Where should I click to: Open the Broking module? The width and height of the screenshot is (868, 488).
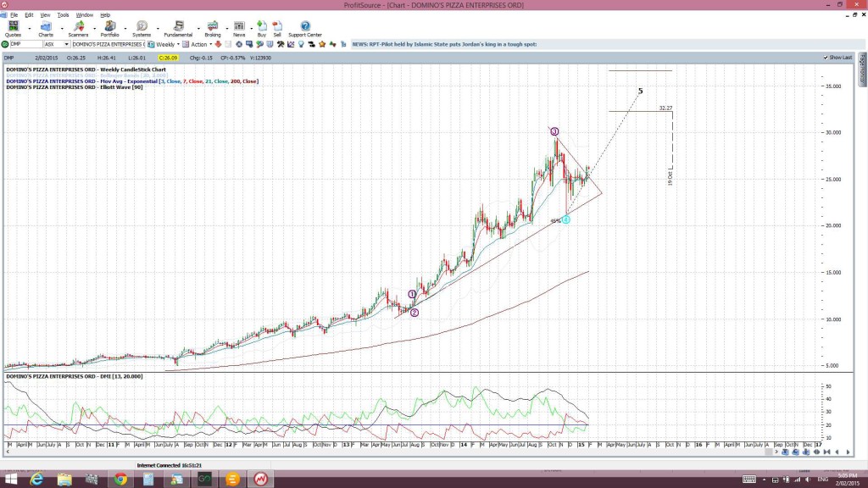(213, 29)
